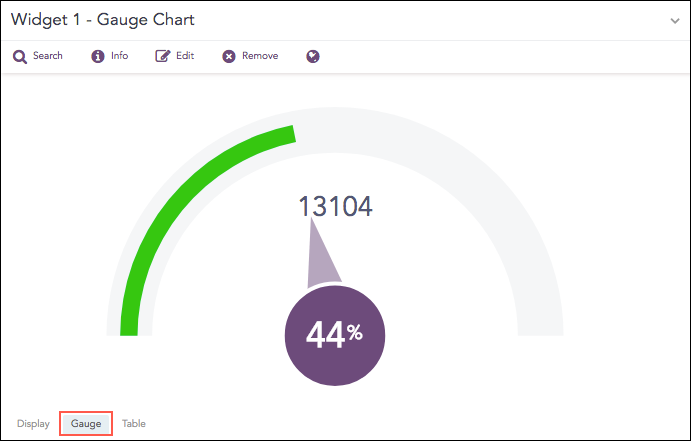
Task: Click the globe icon in toolbar
Action: [313, 57]
